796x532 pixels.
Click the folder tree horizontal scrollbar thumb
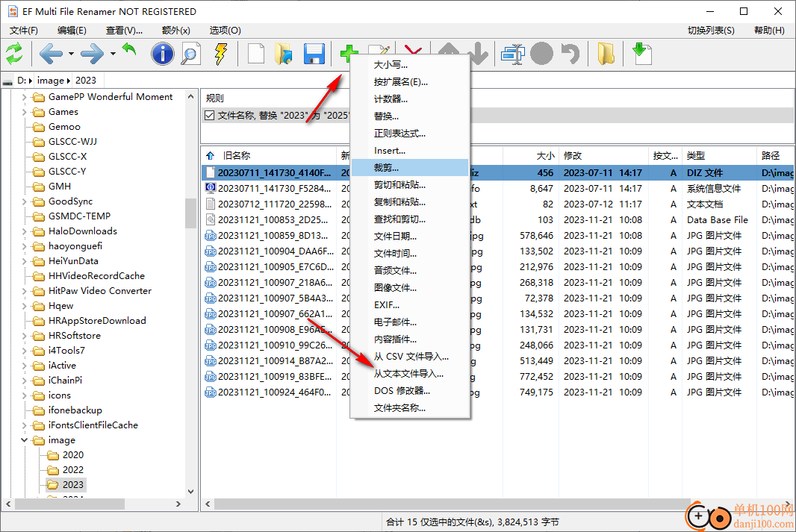pos(69,504)
